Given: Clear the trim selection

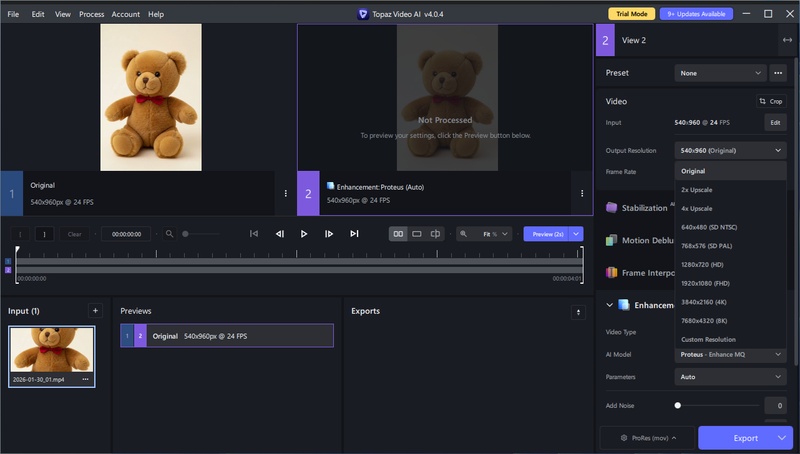Looking at the screenshot, I should 74,234.
